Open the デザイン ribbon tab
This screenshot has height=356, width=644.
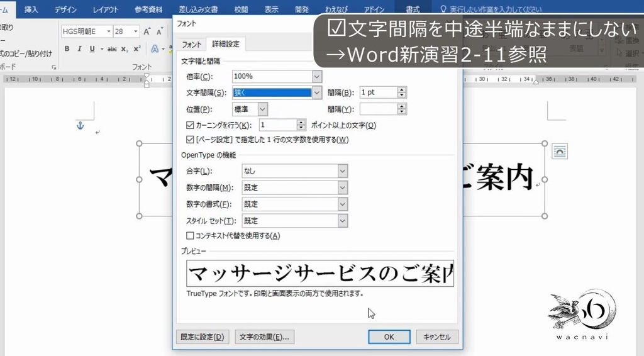(x=65, y=9)
